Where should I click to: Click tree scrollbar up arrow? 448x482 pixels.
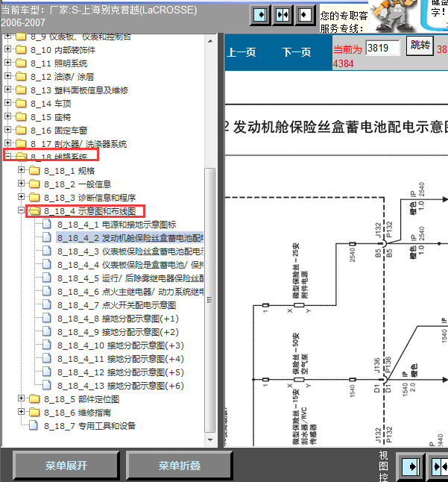(210, 41)
